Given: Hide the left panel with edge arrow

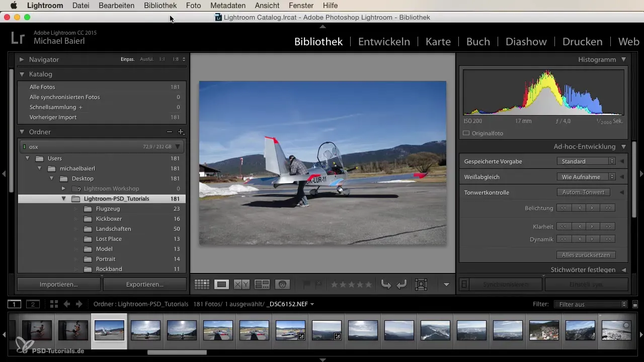Looking at the screenshot, I should 4,173.
